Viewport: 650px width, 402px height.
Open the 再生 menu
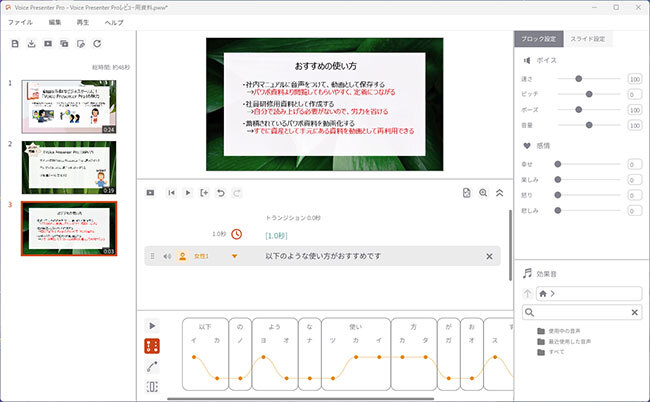pyautogui.click(x=87, y=21)
